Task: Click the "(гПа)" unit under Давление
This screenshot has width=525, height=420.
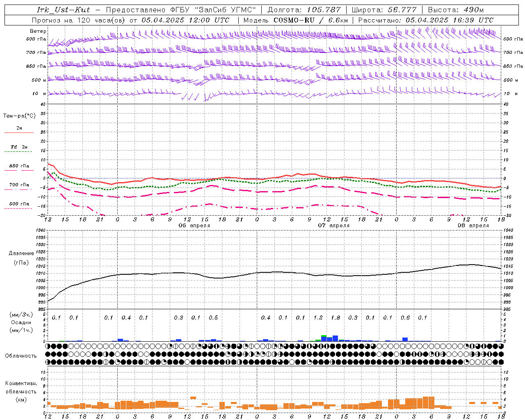Action: pos(21,263)
